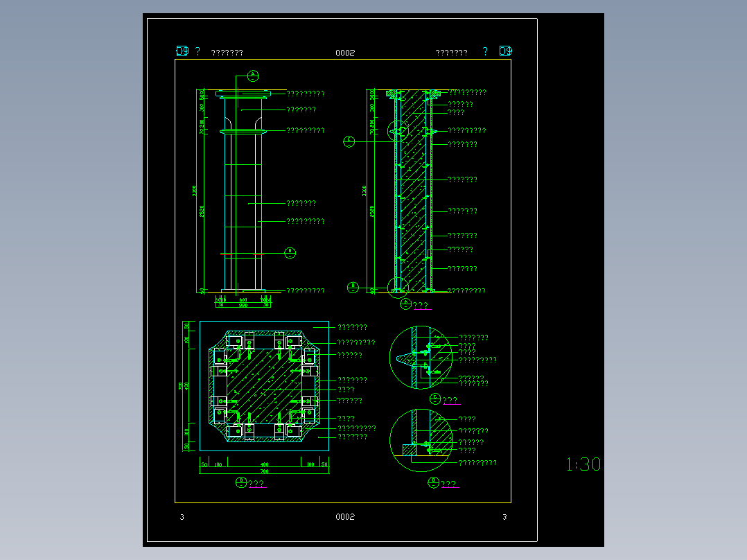This screenshot has width=747, height=560.
Task: Select the C view title bubble under the upper detail
Action: (x=435, y=399)
